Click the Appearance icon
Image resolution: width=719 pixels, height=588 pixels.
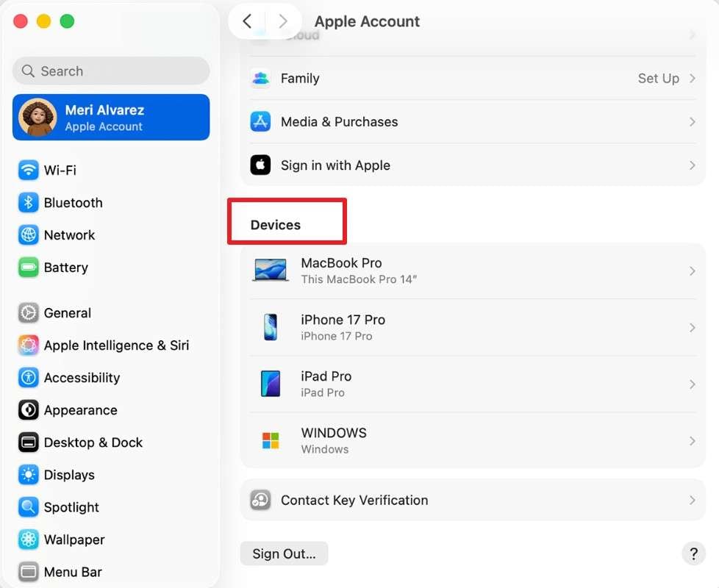(x=29, y=409)
